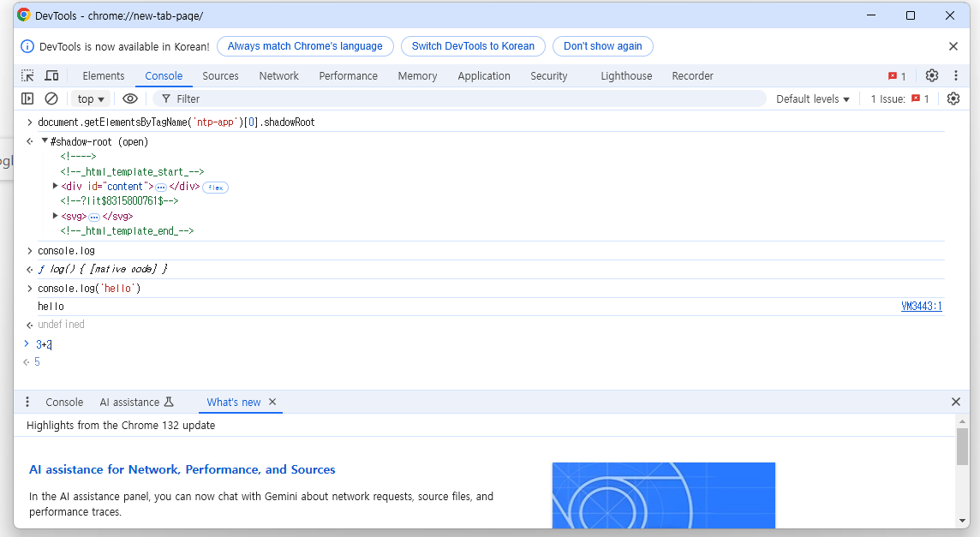Switch to the Sources tab
The height and width of the screenshot is (537, 980).
click(x=221, y=75)
